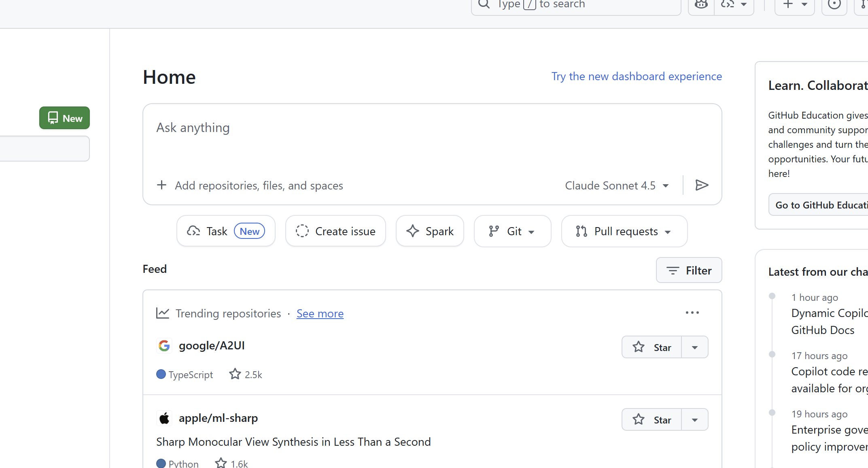Click the plus icon to add repositories
This screenshot has width=868, height=468.
click(161, 185)
